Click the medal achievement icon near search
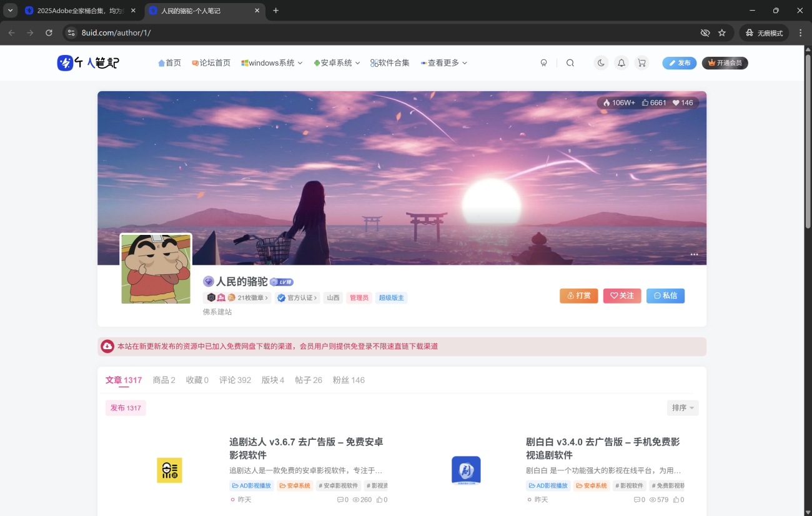812x516 pixels. tap(543, 62)
